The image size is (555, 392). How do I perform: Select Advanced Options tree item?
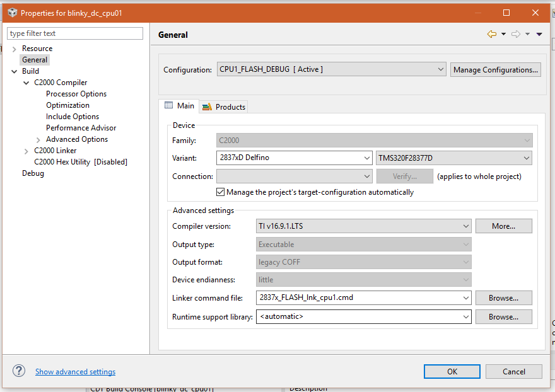(x=77, y=139)
